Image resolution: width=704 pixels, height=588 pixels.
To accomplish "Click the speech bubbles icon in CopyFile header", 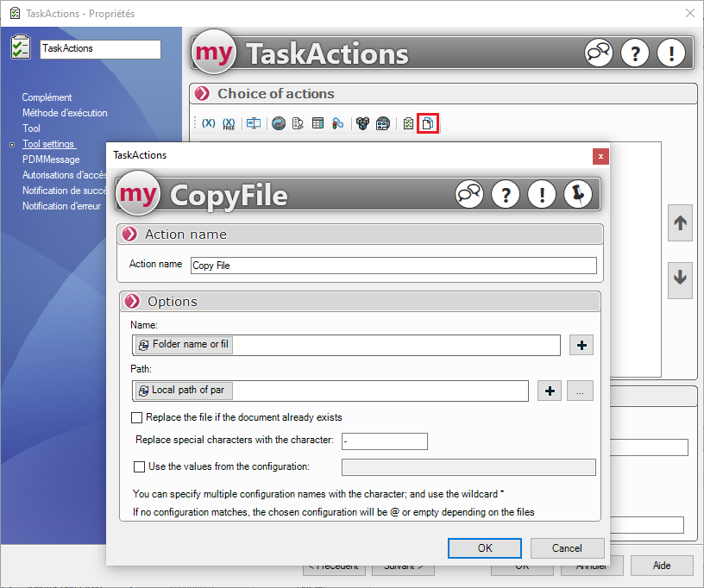I will point(469,194).
